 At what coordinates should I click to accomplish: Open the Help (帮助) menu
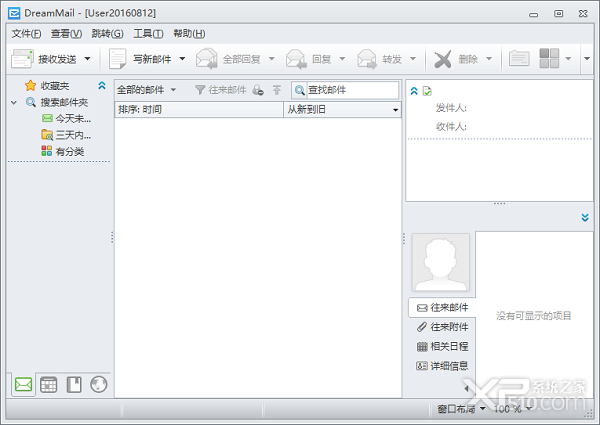(189, 34)
